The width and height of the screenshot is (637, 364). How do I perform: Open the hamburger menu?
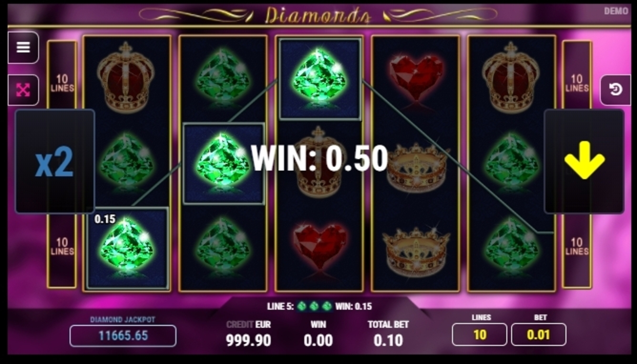[23, 47]
